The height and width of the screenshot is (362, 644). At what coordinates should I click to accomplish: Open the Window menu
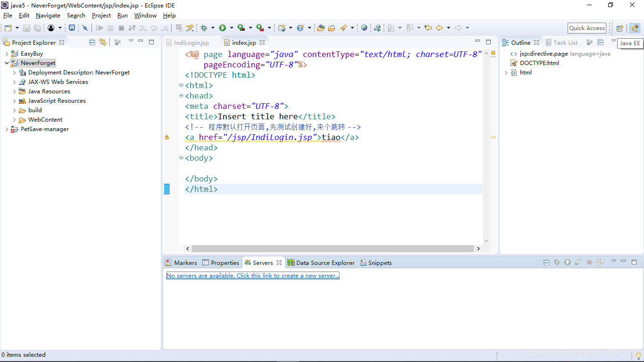pyautogui.click(x=145, y=16)
